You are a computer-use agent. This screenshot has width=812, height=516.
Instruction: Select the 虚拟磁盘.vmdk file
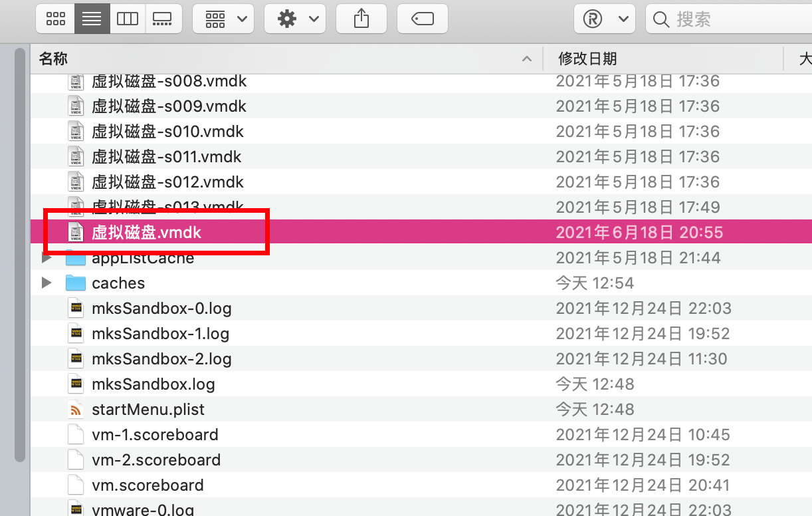[x=421, y=232]
